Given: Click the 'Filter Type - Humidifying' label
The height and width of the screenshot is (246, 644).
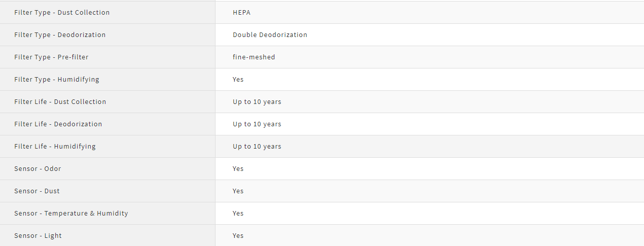Looking at the screenshot, I should (57, 80).
